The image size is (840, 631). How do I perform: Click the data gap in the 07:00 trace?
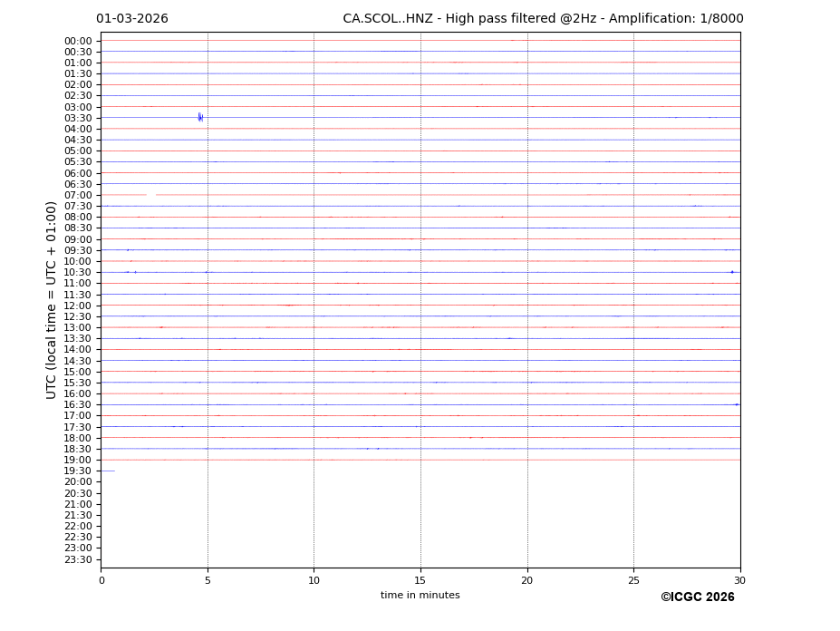(x=151, y=195)
